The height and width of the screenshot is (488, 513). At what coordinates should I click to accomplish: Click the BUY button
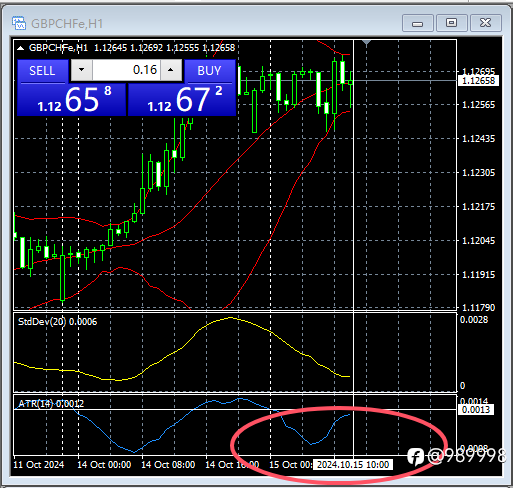point(210,71)
